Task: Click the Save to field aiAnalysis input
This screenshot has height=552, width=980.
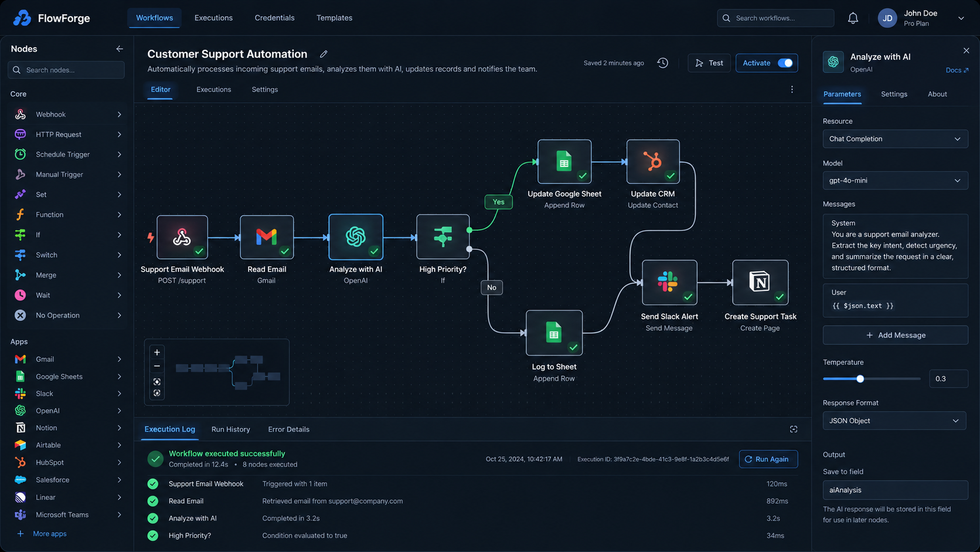Action: (895, 490)
